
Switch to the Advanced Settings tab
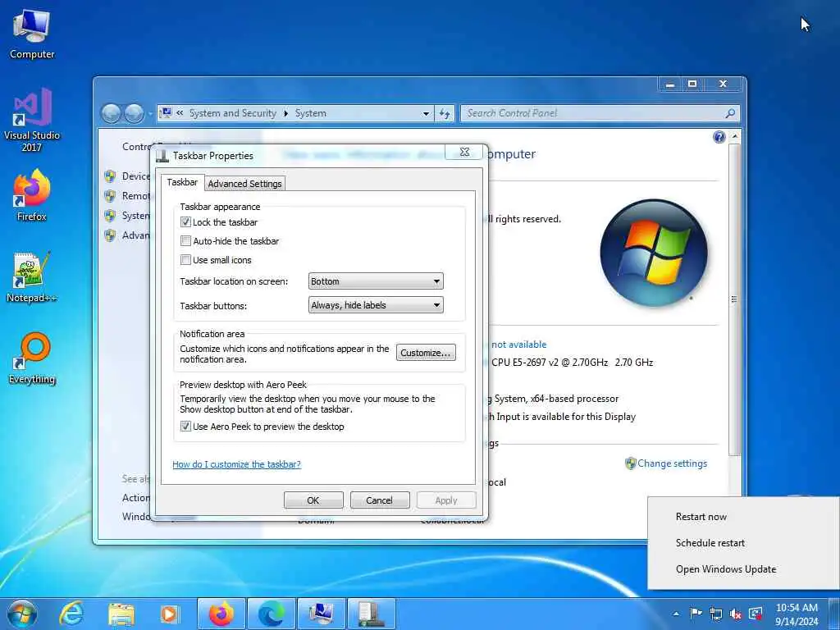pyautogui.click(x=244, y=184)
